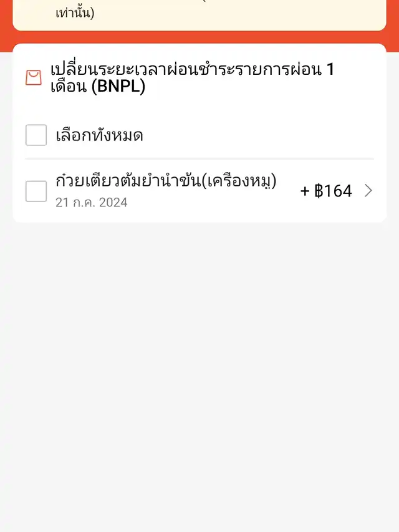Click the plus sign before ฿164

[x=305, y=191]
